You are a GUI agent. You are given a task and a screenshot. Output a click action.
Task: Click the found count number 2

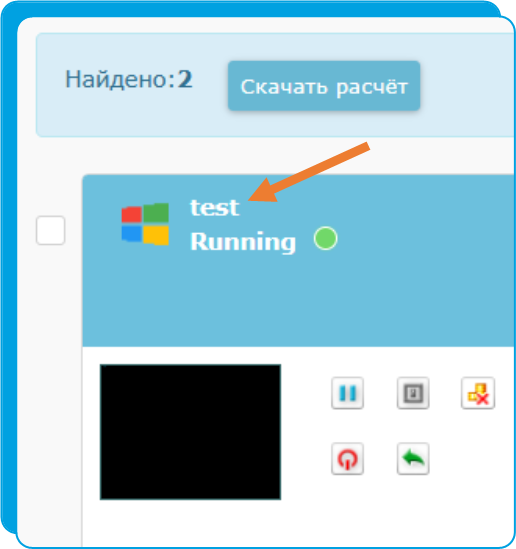tap(185, 79)
